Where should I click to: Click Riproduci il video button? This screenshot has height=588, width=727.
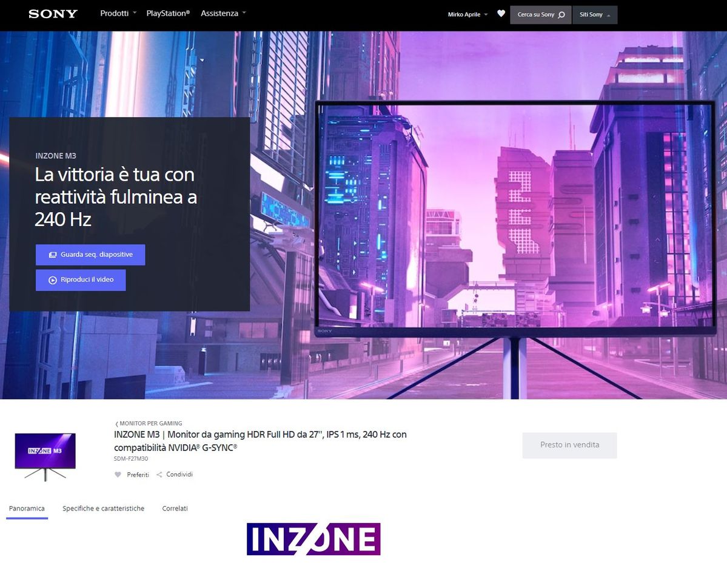point(81,280)
